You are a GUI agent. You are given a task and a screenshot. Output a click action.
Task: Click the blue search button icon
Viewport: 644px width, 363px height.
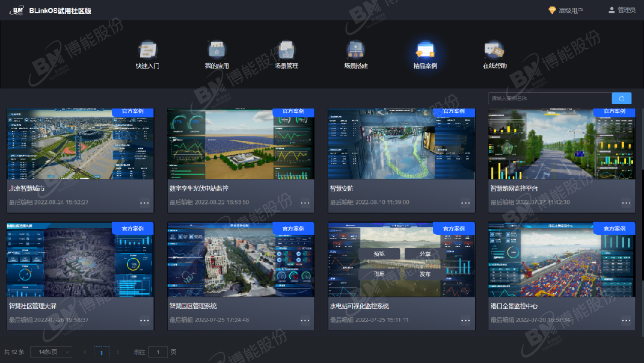click(621, 99)
